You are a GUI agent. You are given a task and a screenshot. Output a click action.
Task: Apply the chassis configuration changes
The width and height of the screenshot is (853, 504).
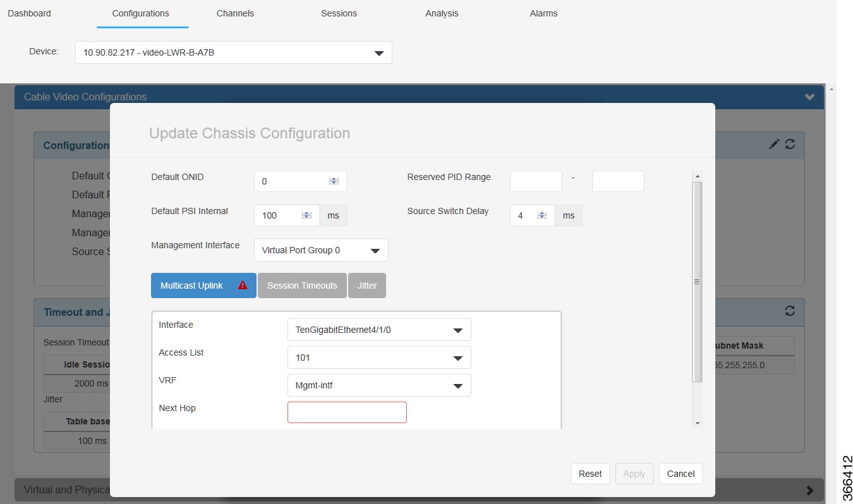pos(634,474)
